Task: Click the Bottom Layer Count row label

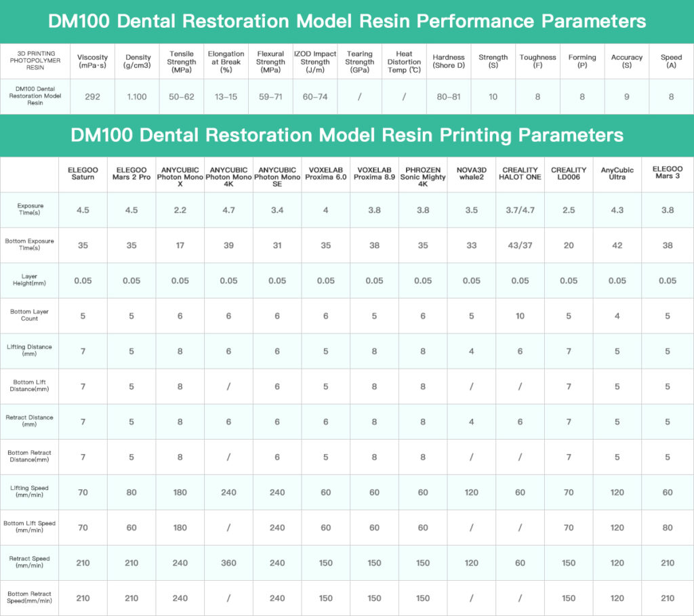Action: (30, 315)
